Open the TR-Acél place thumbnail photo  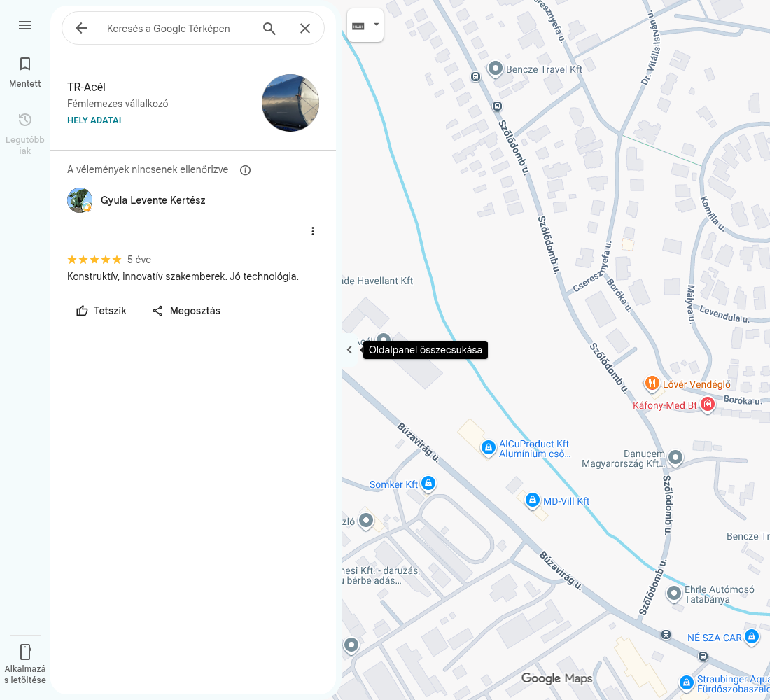coord(290,103)
